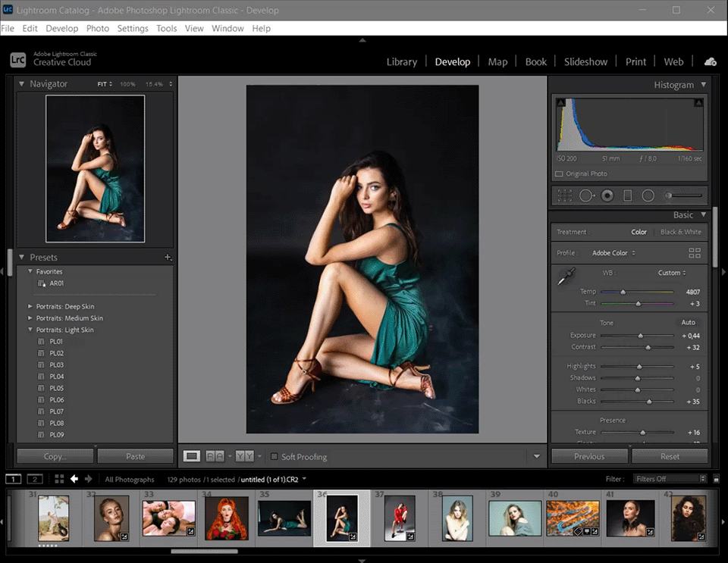This screenshot has width=728, height=563.
Task: Collapse the Histogram panel
Action: pyautogui.click(x=704, y=84)
